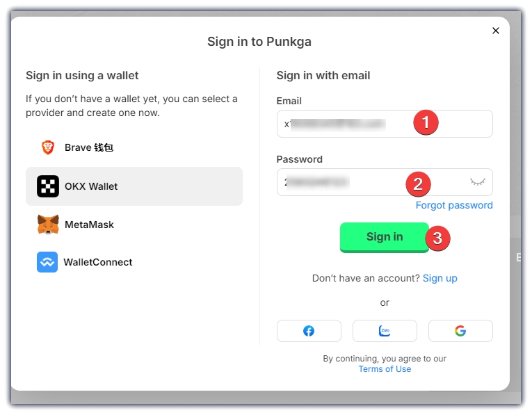532x415 pixels.
Task: Toggle password visibility eye icon
Action: 477,182
